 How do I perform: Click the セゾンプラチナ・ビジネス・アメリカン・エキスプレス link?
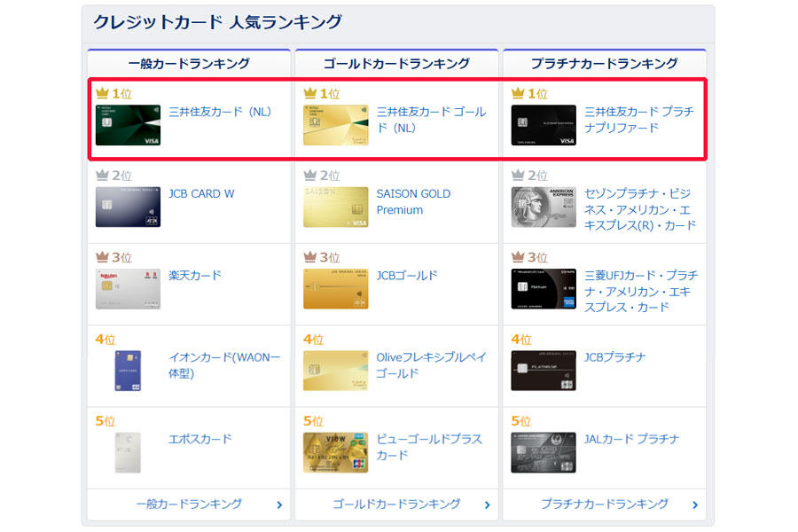coord(640,209)
